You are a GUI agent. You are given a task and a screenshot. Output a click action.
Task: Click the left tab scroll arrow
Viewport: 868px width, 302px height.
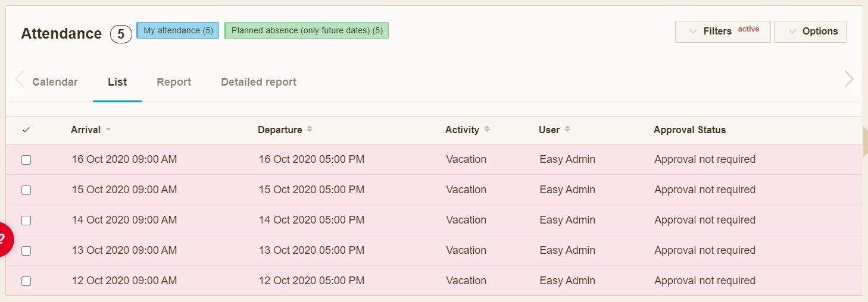[x=20, y=80]
